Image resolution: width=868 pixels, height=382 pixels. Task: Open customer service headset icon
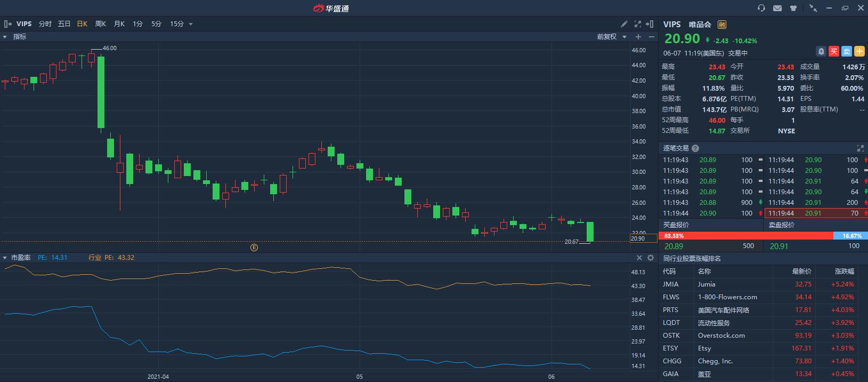[761, 8]
